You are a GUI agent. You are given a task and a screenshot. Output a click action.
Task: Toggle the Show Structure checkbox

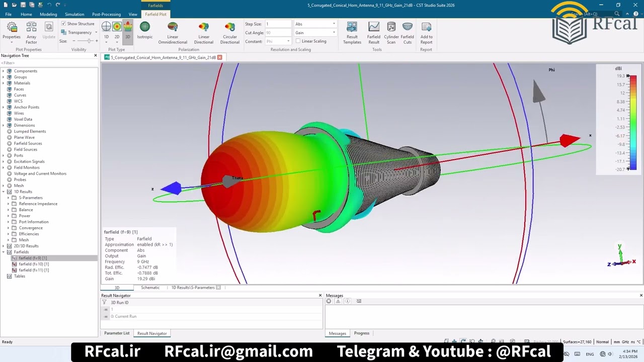(x=63, y=24)
